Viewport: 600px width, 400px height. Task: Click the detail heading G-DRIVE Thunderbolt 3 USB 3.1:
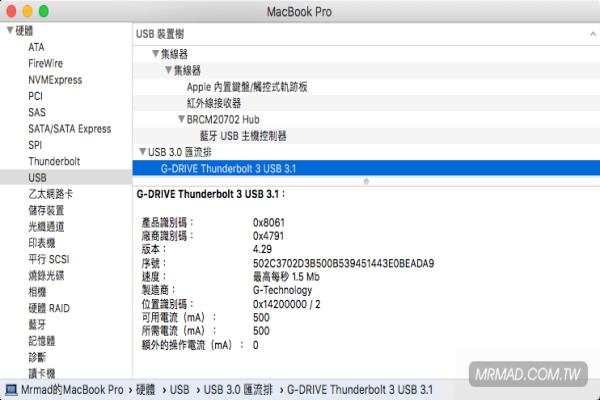click(211, 194)
